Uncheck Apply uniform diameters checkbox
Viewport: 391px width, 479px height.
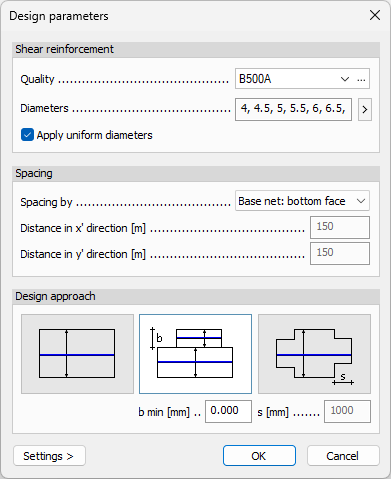point(27,135)
